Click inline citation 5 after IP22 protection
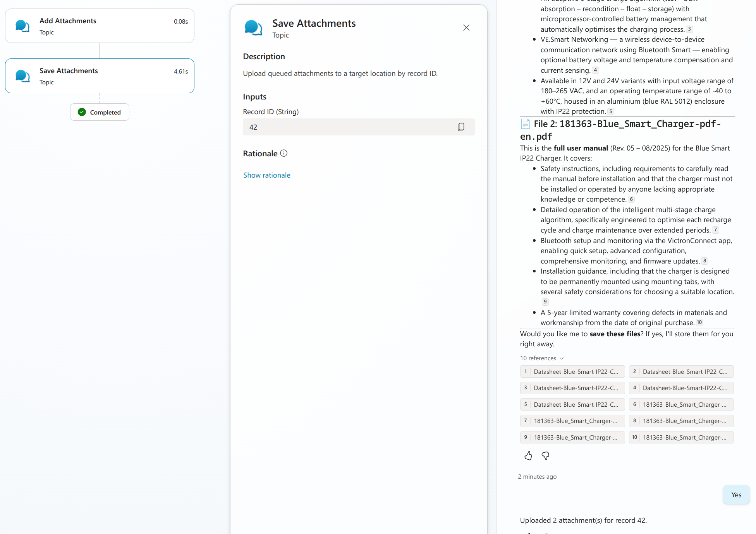756x534 pixels. pos(611,111)
